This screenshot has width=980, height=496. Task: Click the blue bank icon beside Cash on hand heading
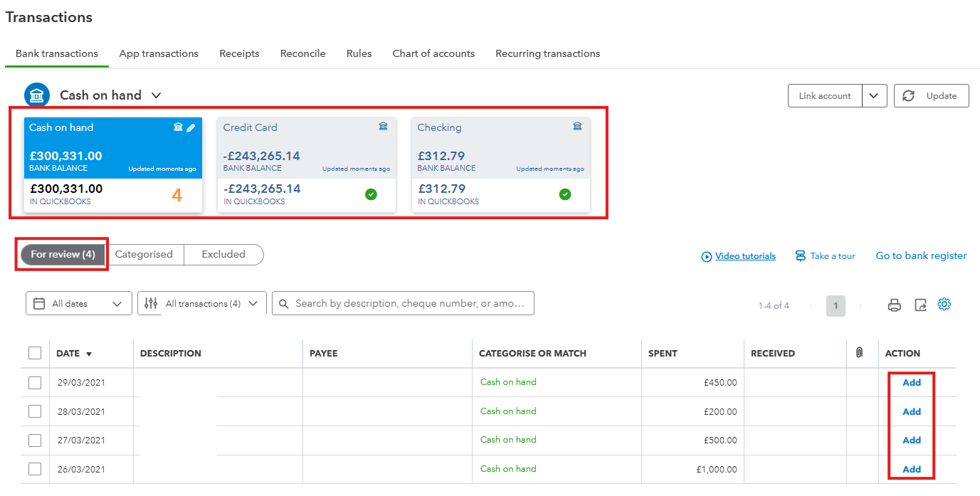pos(37,95)
